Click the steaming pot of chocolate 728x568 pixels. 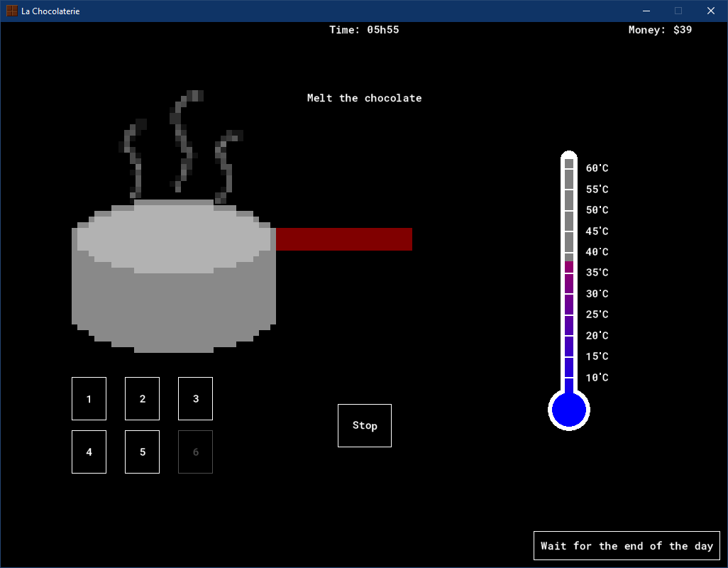[x=174, y=276]
